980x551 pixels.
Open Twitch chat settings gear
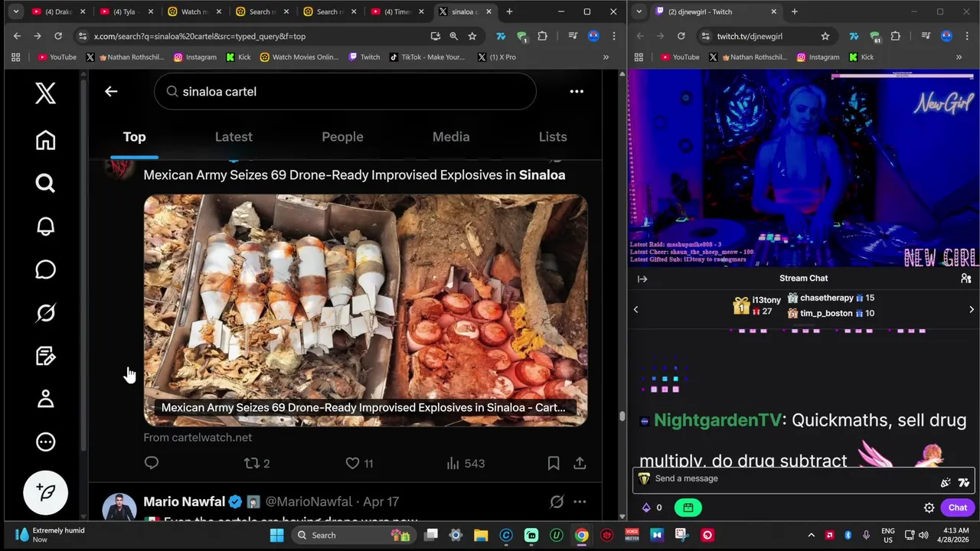[929, 507]
